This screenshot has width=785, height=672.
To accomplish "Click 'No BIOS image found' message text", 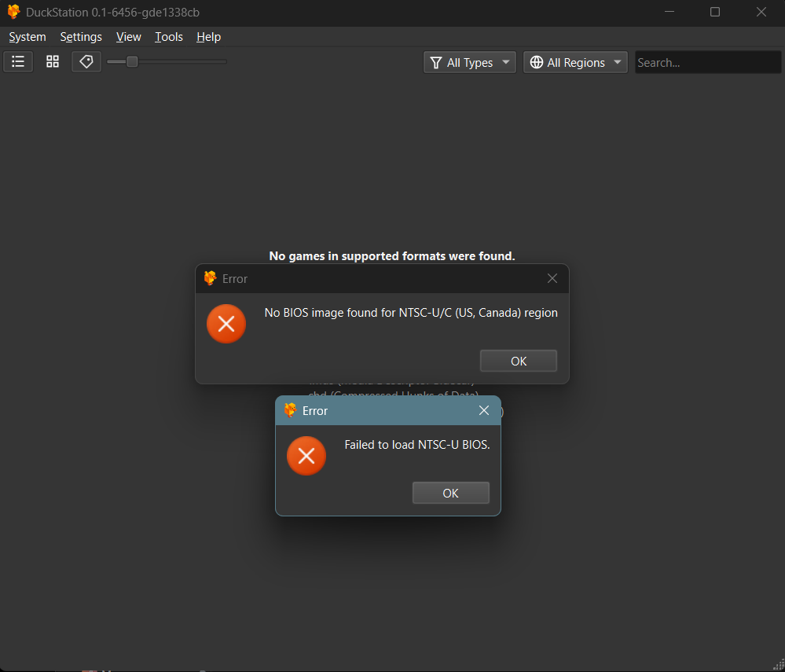I will (x=411, y=313).
